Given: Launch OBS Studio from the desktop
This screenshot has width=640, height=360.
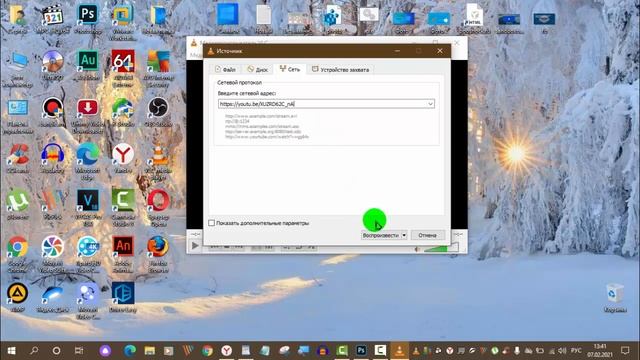Looking at the screenshot, I should [x=158, y=111].
